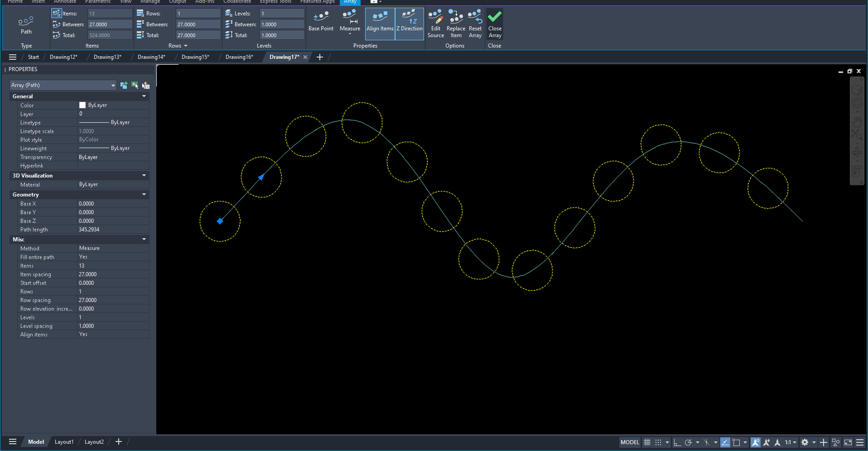
Task: Click the Customization hamburger icon in status bar
Action: click(860, 442)
